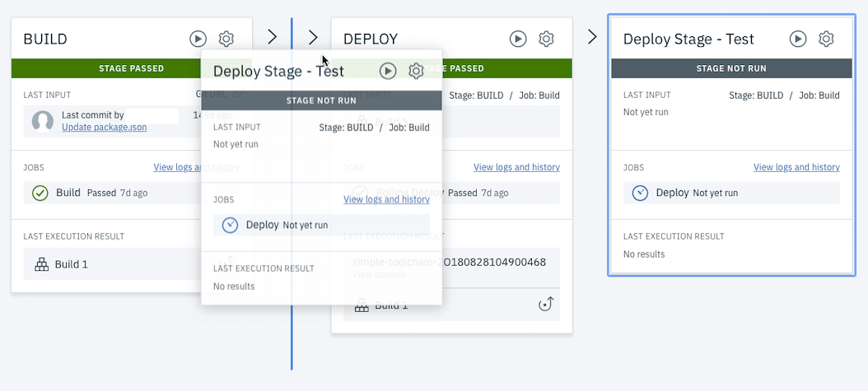Click clock icon of Deploy job in blue-outlined card
The width and height of the screenshot is (868, 391).
[x=640, y=193]
